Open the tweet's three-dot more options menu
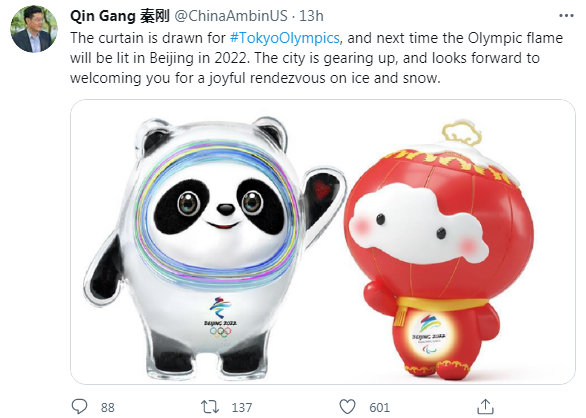This screenshot has height=418, width=586. 566,16
